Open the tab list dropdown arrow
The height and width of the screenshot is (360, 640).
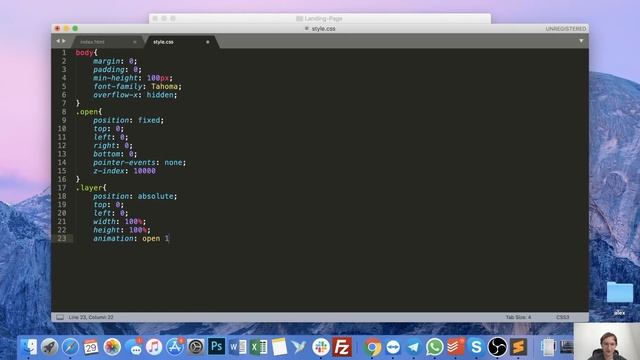(x=581, y=41)
